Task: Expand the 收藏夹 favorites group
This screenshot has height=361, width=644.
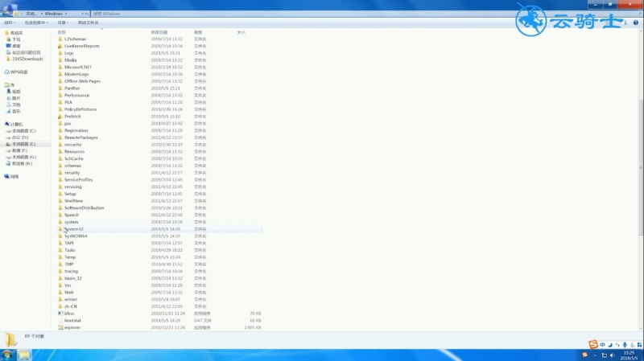Action: (x=14, y=33)
